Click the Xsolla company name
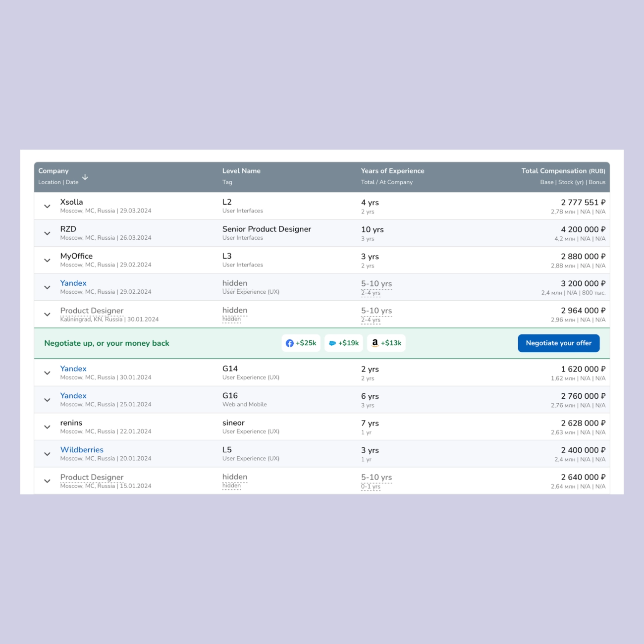 pyautogui.click(x=71, y=202)
